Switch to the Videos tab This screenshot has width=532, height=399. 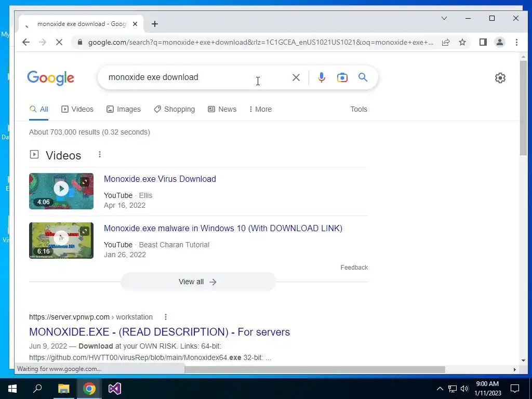pos(77,109)
